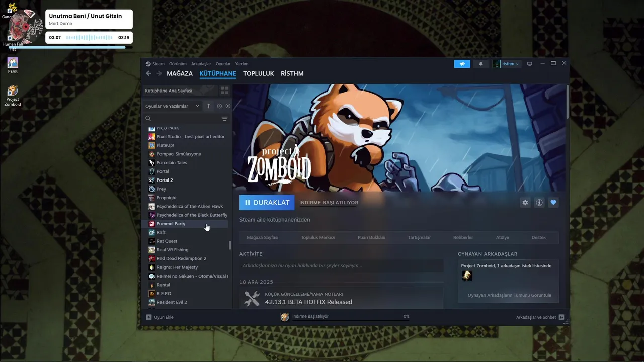The image size is (644, 362).
Task: Open RİSTHM profile tab
Action: tap(292, 73)
